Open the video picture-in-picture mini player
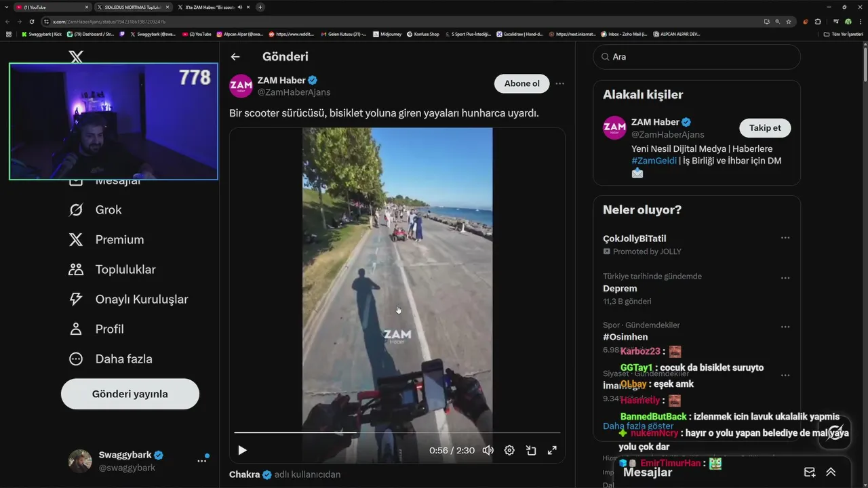 point(531,450)
